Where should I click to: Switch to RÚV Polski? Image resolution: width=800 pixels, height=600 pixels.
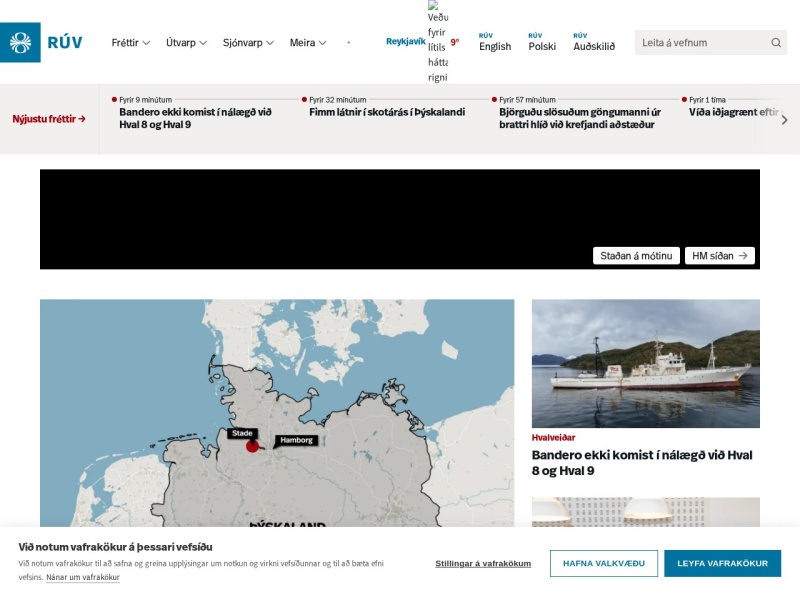click(542, 42)
